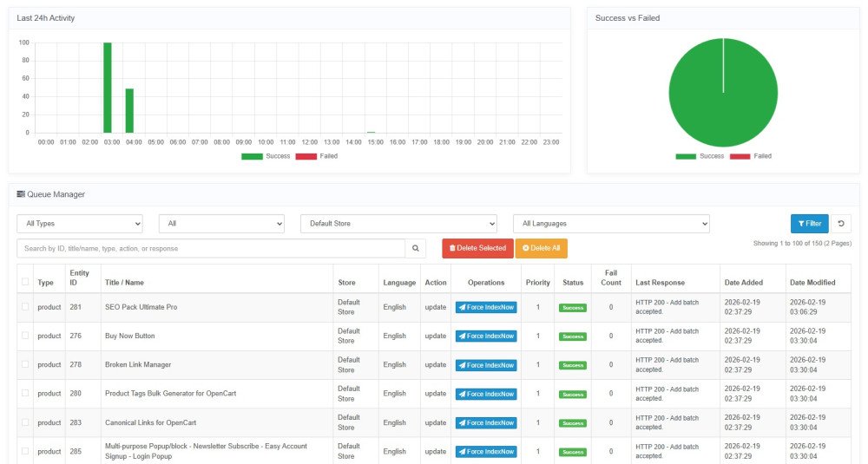Screen dimensions: 868x464
Task: Click the Last 24h Activity panel title
Action: coord(45,17)
